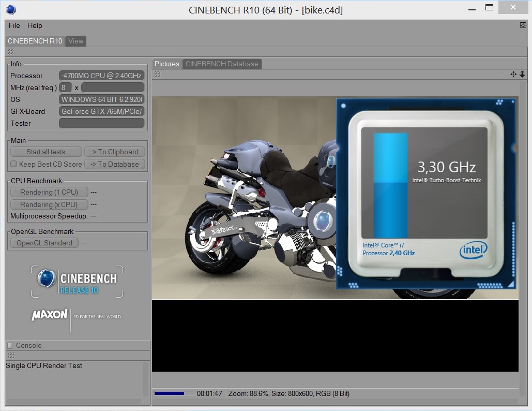Run the OpenGL Standard benchmark

coord(44,243)
